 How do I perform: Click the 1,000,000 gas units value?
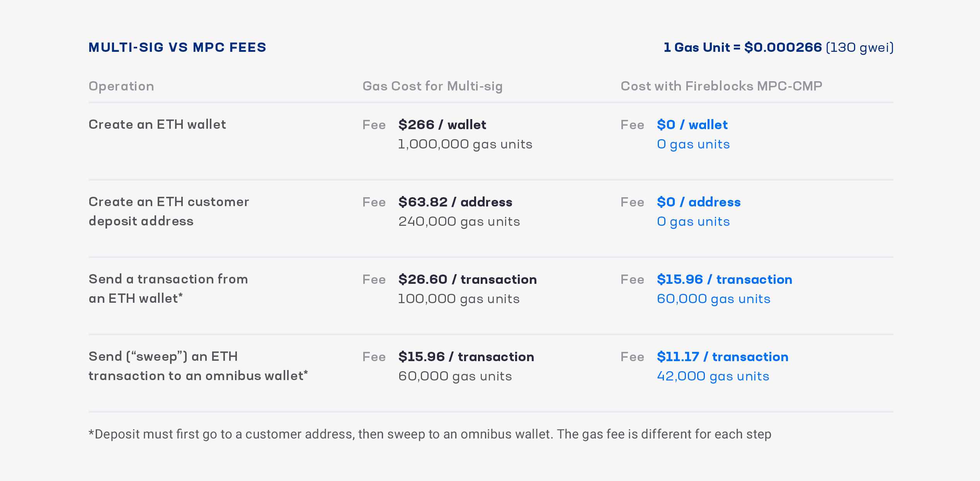point(465,144)
